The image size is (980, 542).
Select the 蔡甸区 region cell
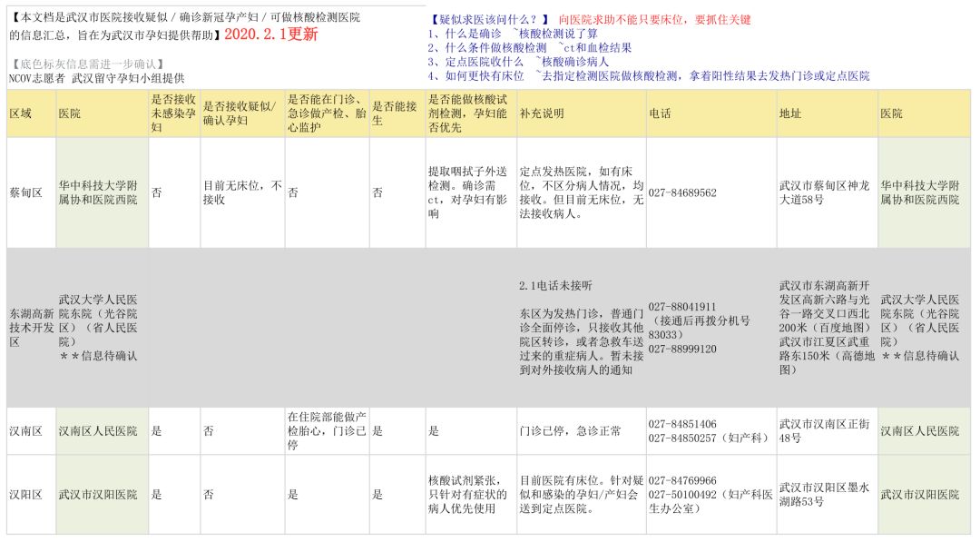click(x=31, y=192)
